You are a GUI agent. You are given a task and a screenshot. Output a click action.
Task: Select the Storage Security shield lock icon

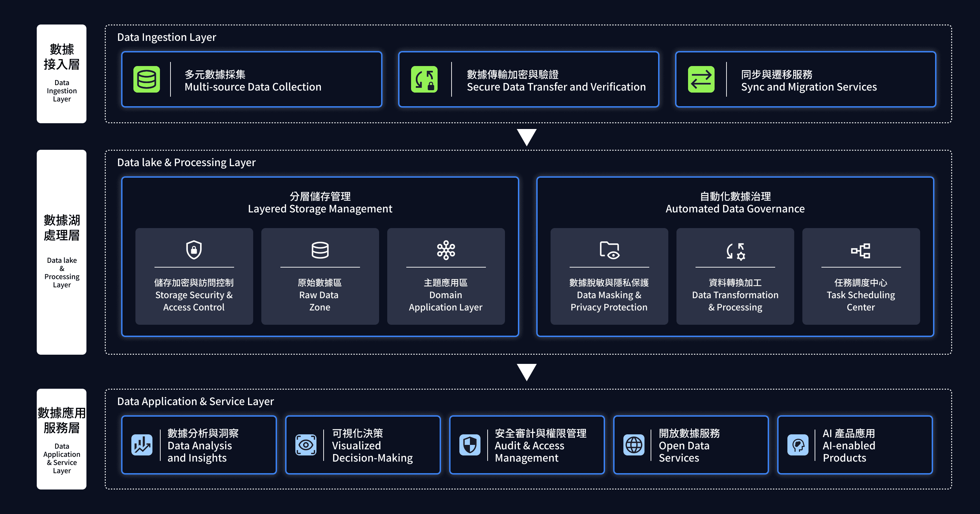click(194, 250)
